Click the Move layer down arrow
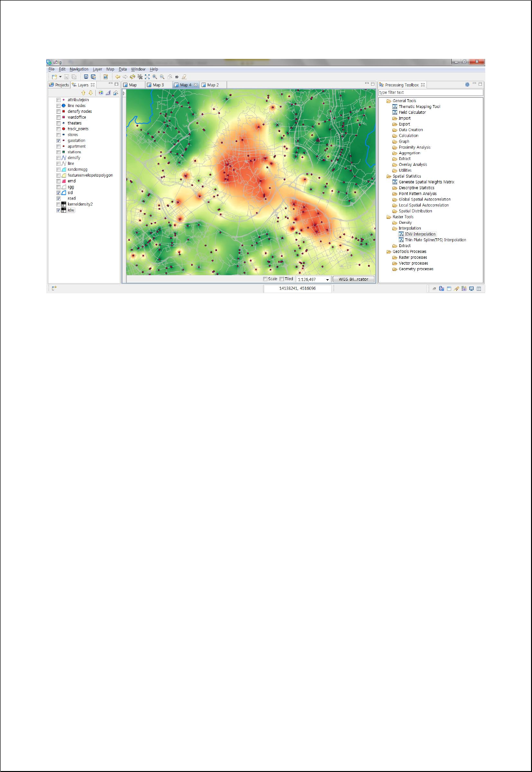The image size is (532, 772). (90, 92)
